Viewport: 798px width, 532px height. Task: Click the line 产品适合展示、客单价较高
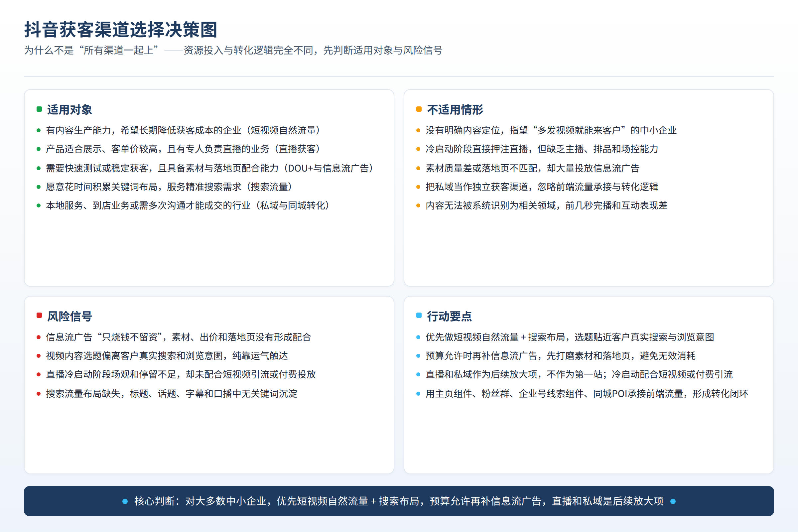[x=183, y=149]
